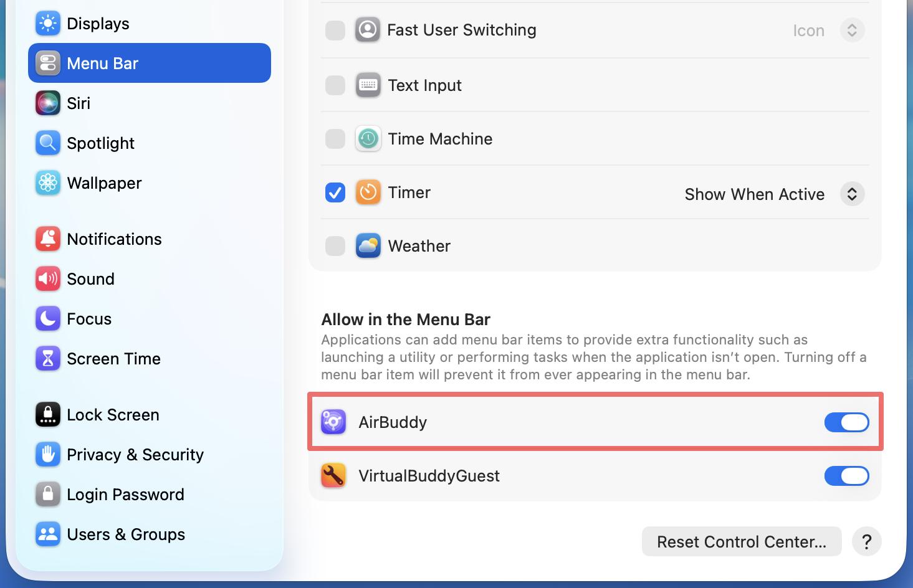The height and width of the screenshot is (588, 913).
Task: Disable the VirtualBuddyGuest toggle
Action: click(846, 476)
